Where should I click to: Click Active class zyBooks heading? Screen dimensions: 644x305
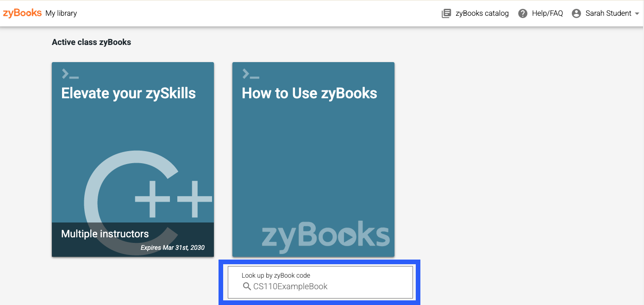pos(92,42)
